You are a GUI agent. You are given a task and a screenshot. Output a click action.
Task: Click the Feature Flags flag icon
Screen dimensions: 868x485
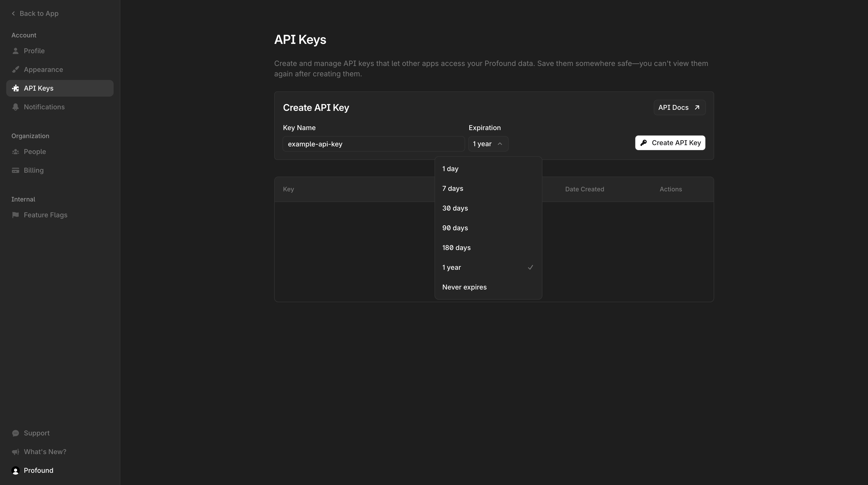tap(16, 215)
